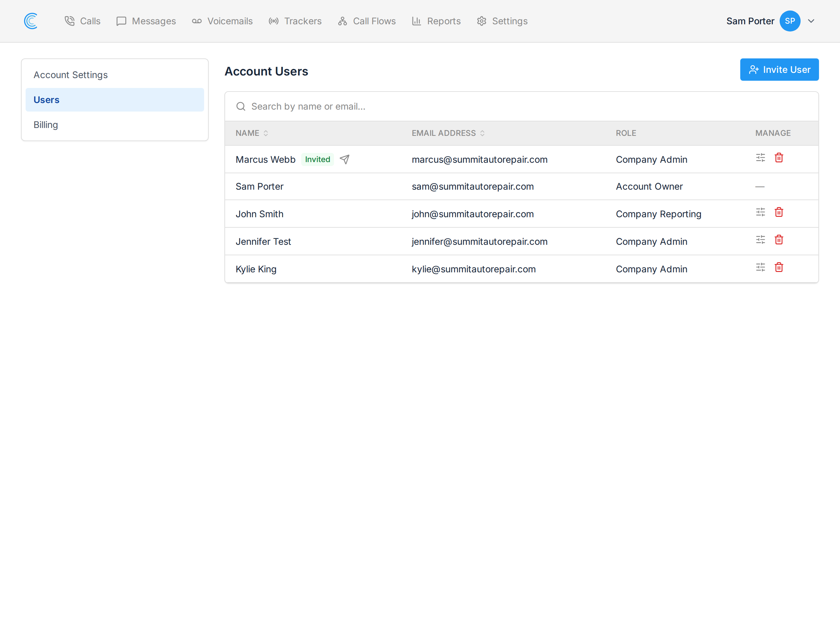Click the Reports bar chart icon
The height and width of the screenshot is (630, 840).
coord(417,21)
